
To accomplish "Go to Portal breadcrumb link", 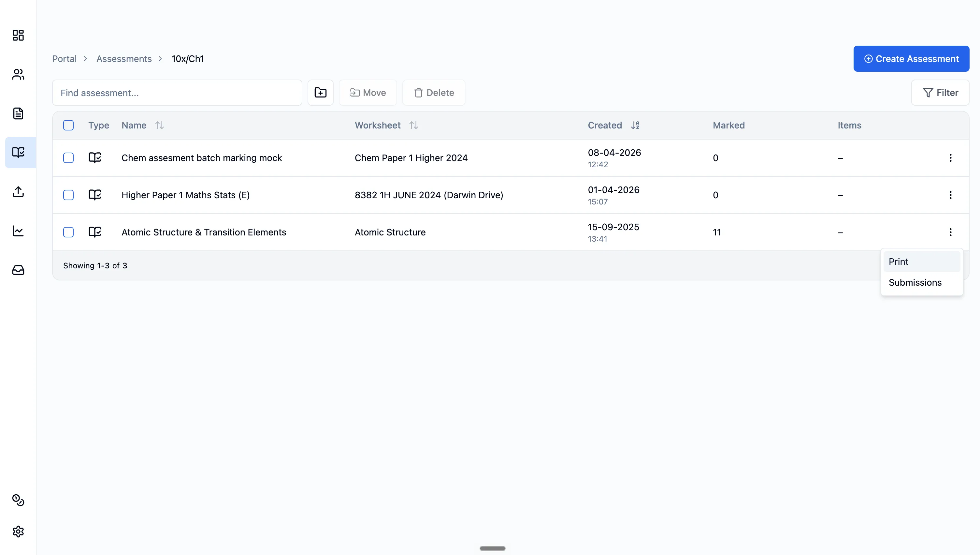I will 64,59.
